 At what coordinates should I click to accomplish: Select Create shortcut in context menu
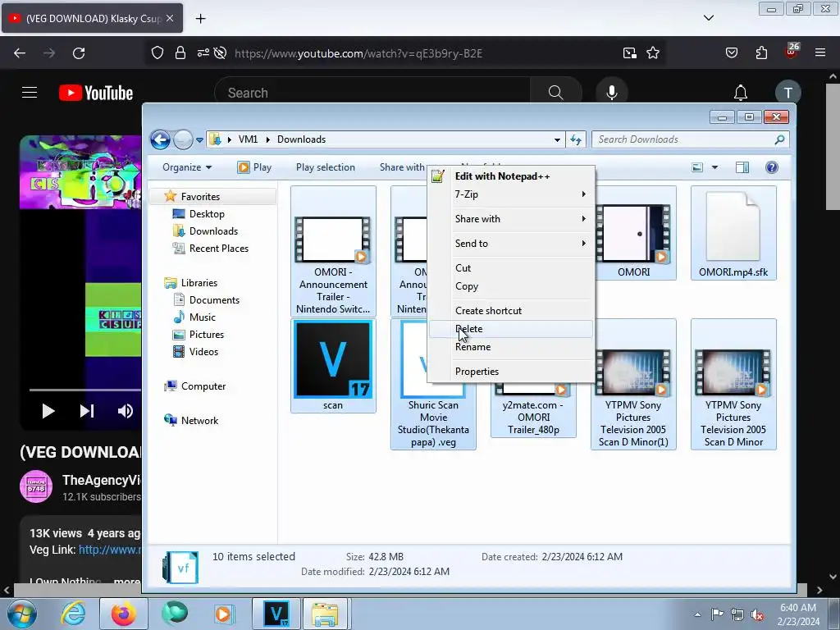(x=511, y=311)
